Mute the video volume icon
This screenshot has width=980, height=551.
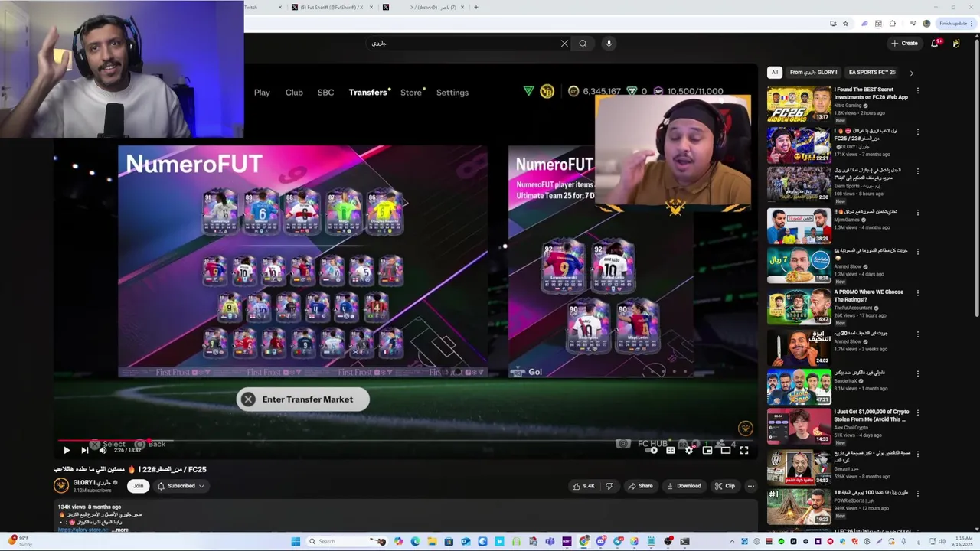click(x=103, y=450)
